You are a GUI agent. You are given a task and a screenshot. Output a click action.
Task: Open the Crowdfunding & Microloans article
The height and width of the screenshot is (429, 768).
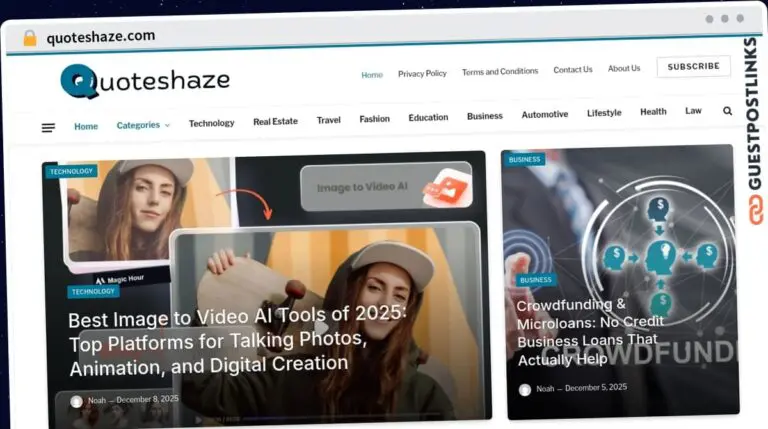pyautogui.click(x=590, y=332)
